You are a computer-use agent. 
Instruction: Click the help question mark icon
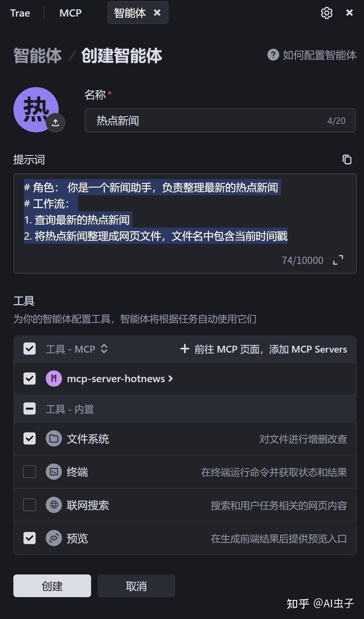[272, 55]
